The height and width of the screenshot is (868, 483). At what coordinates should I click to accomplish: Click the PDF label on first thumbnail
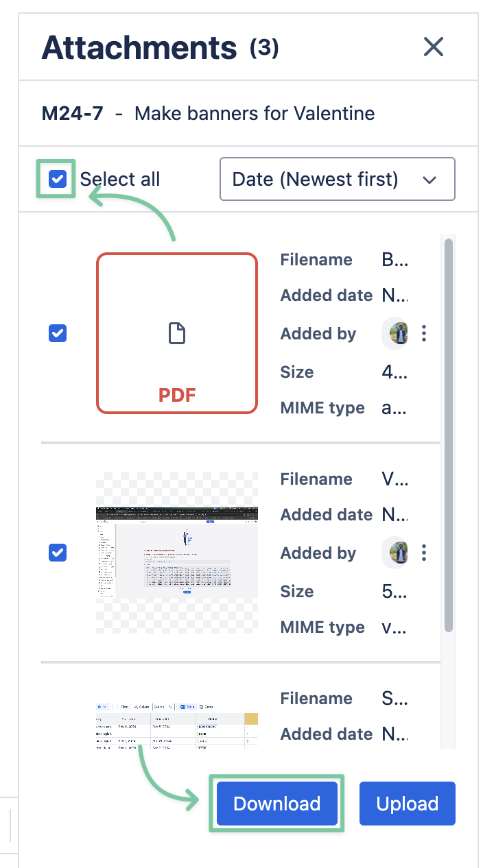pos(177,395)
